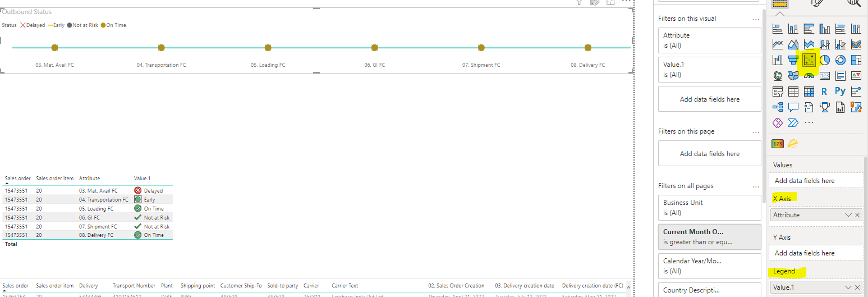The width and height of the screenshot is (868, 297).
Task: Choose the clustered column chart visual
Action: [825, 29]
